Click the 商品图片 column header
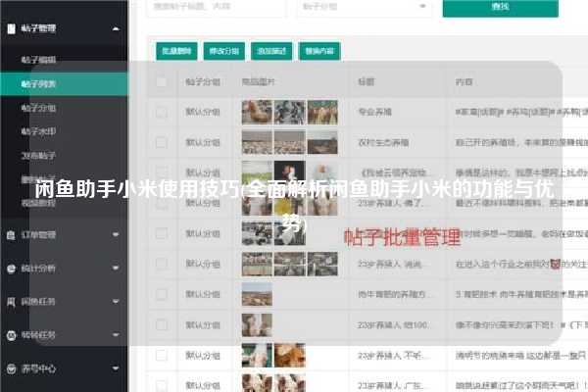 (259, 82)
